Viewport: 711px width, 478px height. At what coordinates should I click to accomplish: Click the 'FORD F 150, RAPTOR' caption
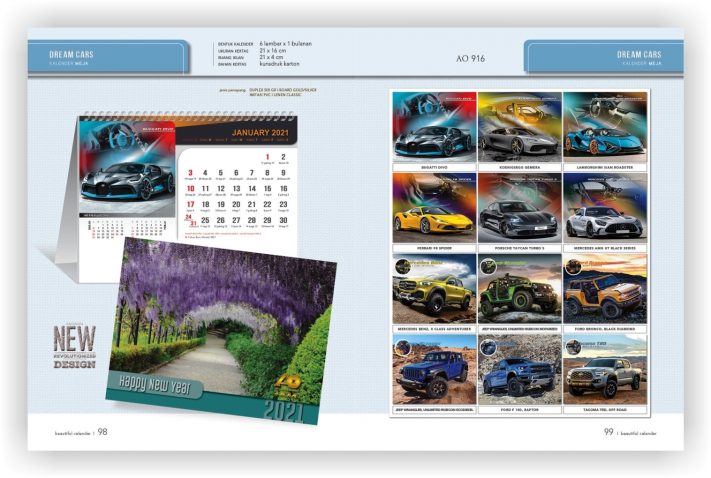click(519, 410)
